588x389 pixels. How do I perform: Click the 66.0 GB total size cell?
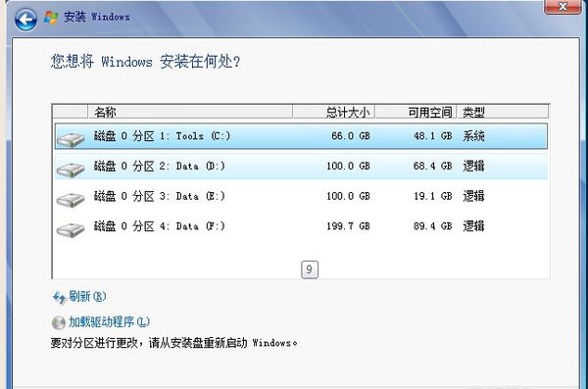click(351, 136)
